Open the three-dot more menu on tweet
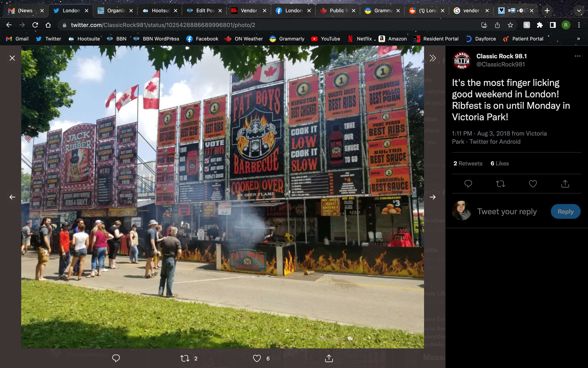This screenshot has height=368, width=588. 578,56
